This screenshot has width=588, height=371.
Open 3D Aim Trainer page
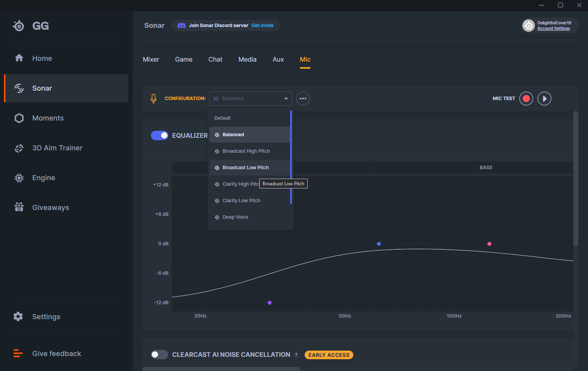[66, 148]
